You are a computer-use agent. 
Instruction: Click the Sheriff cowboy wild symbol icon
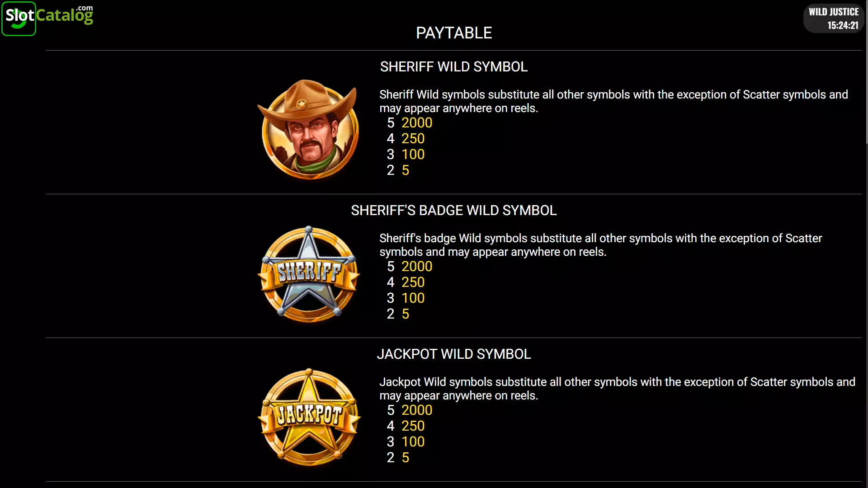[309, 130]
